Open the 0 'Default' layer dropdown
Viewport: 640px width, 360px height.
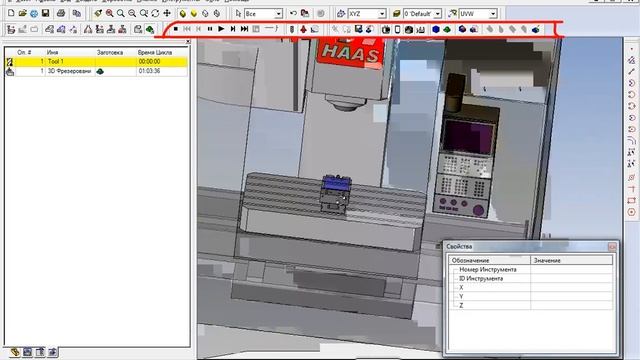click(x=438, y=14)
